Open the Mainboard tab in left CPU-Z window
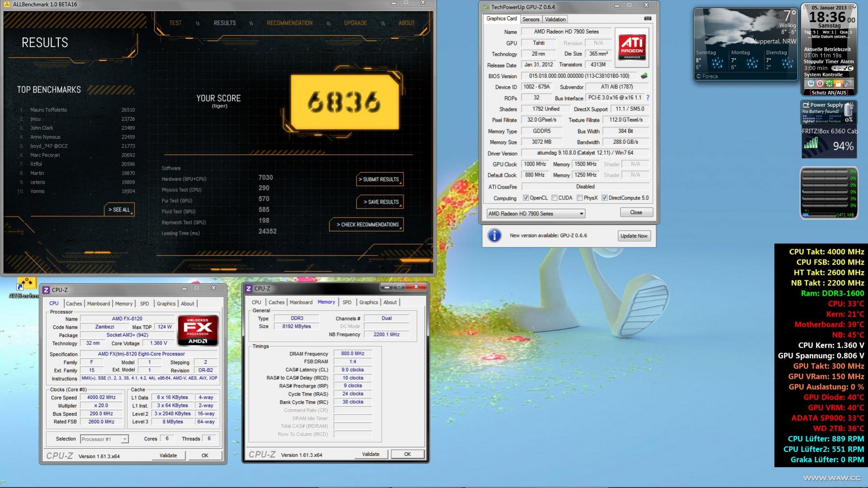Screen dimensions: 868x488 pyautogui.click(x=98, y=304)
